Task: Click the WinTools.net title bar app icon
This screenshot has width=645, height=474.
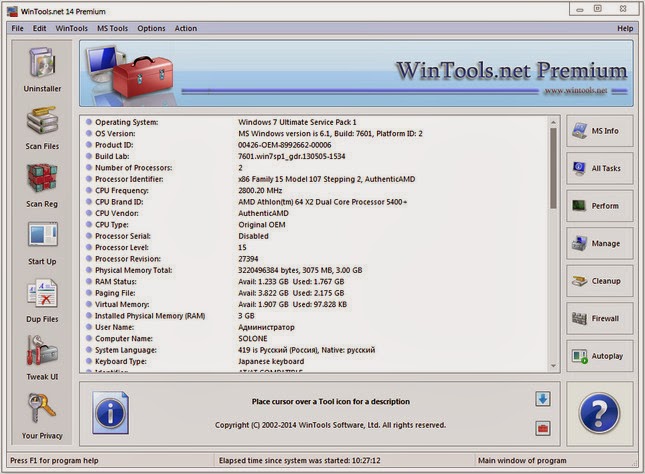Action: 12,11
